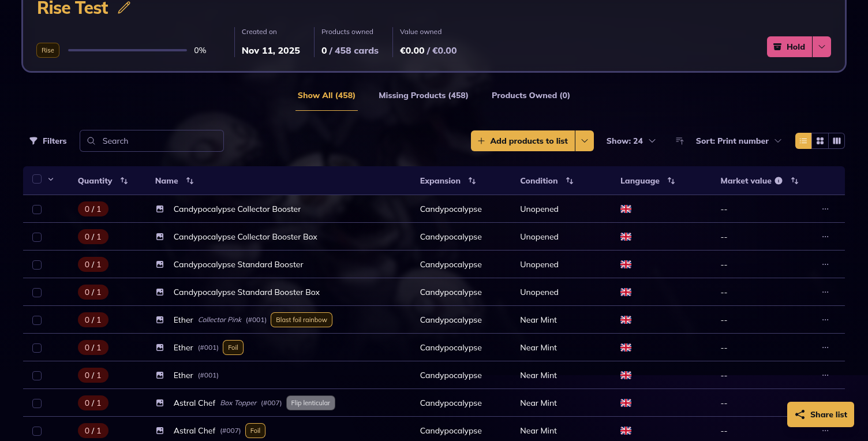Switch to column view layout
This screenshot has height=441, width=868.
[837, 141]
